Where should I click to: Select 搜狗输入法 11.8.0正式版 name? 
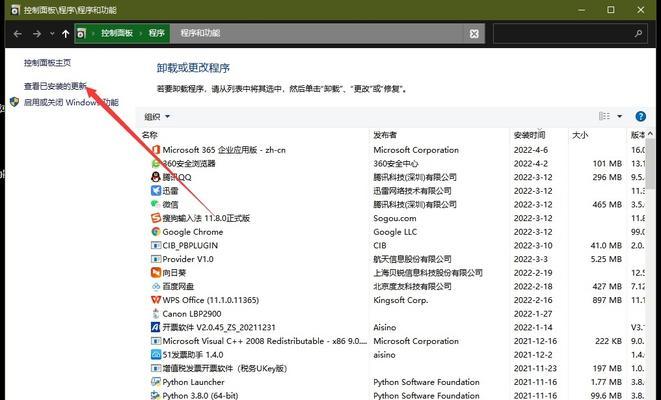click(206, 218)
